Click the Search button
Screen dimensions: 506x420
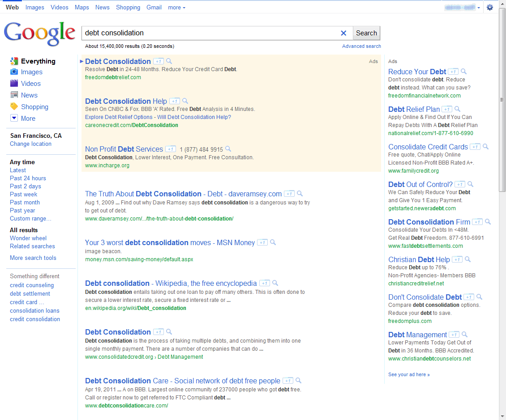(x=366, y=33)
